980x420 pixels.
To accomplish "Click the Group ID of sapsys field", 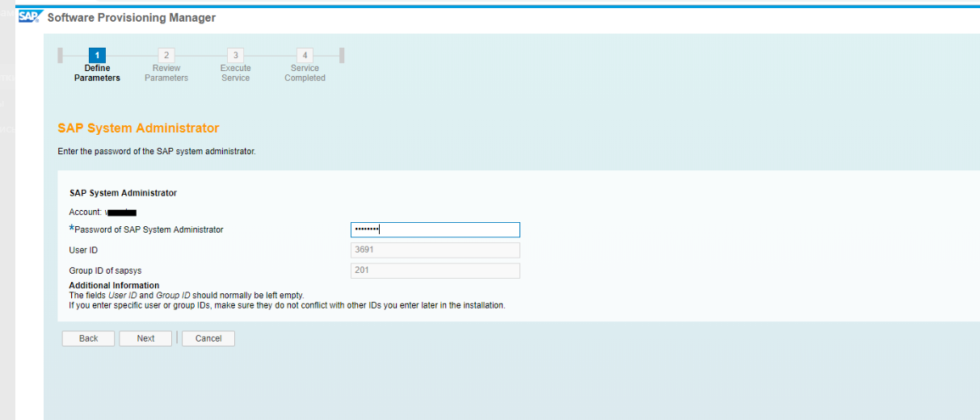I will [435, 271].
